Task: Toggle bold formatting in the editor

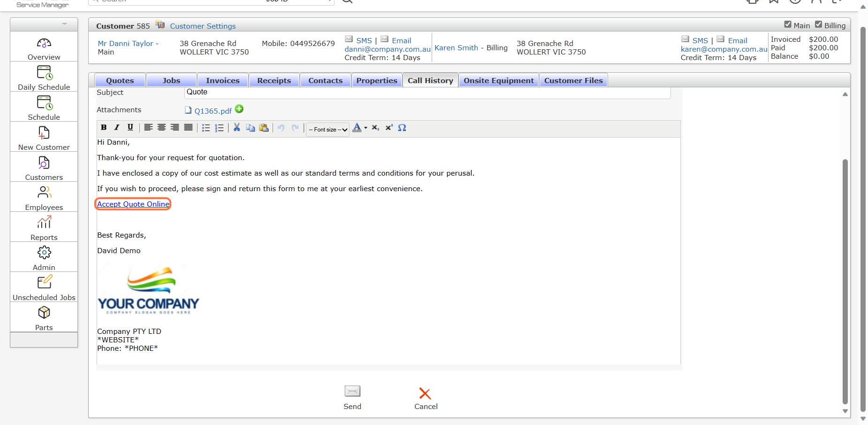Action: (x=104, y=127)
